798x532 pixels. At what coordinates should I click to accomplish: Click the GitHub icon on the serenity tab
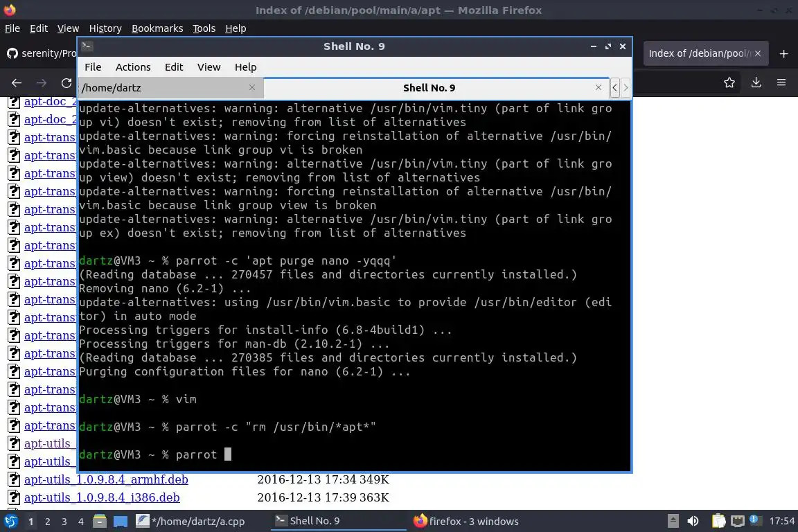(12, 53)
